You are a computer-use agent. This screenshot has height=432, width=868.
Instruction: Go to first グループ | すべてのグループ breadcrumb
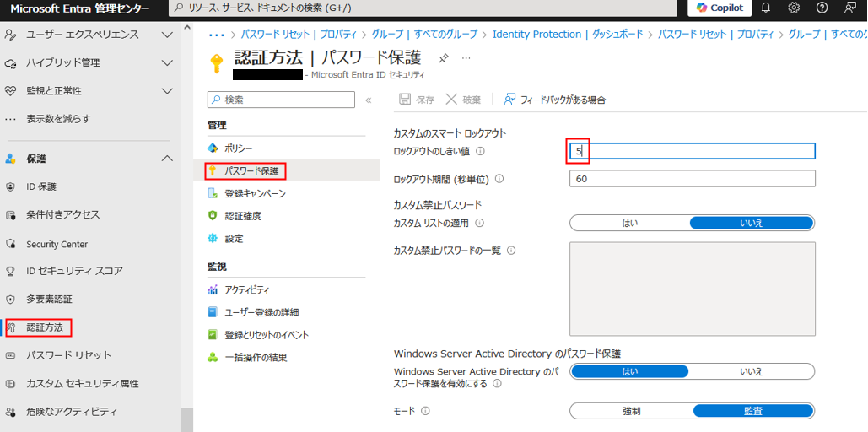click(424, 35)
